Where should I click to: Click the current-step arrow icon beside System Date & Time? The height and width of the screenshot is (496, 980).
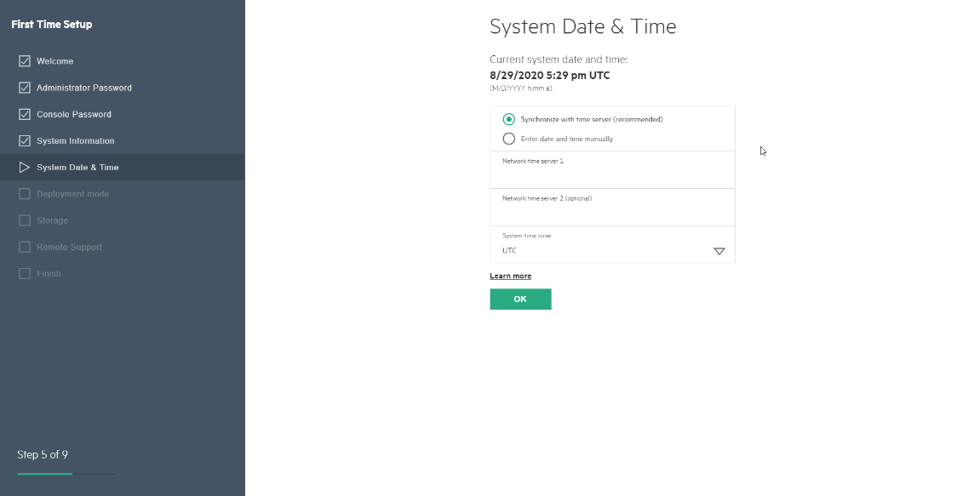25,168
